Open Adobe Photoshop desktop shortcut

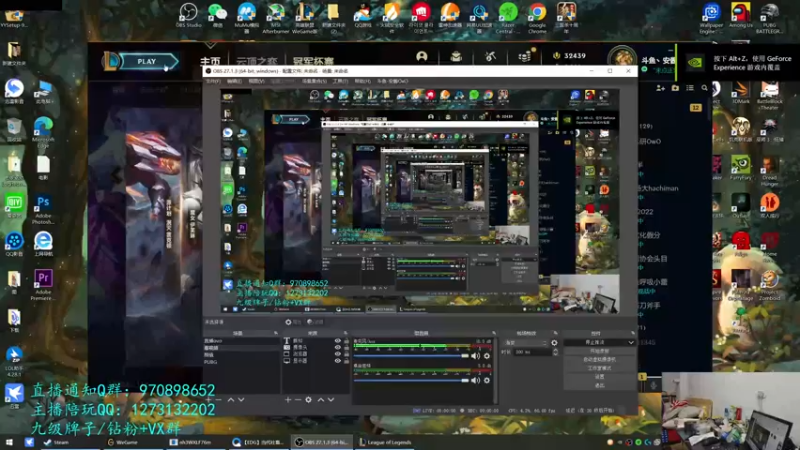coord(43,209)
